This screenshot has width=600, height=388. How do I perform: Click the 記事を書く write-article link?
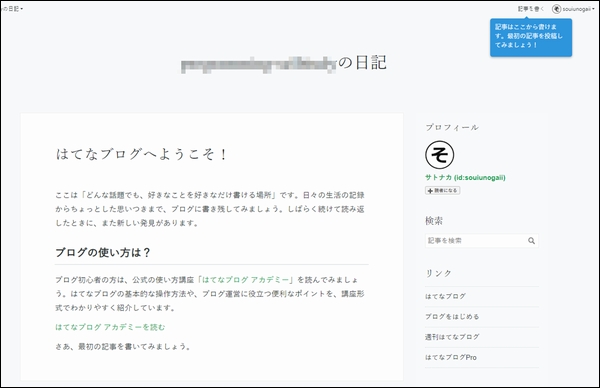[531, 9]
